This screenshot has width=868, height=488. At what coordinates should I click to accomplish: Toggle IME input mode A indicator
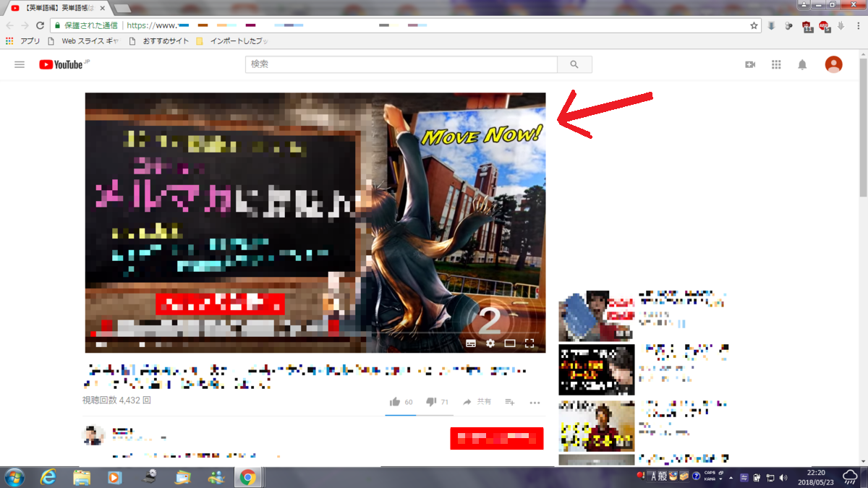pyautogui.click(x=652, y=476)
